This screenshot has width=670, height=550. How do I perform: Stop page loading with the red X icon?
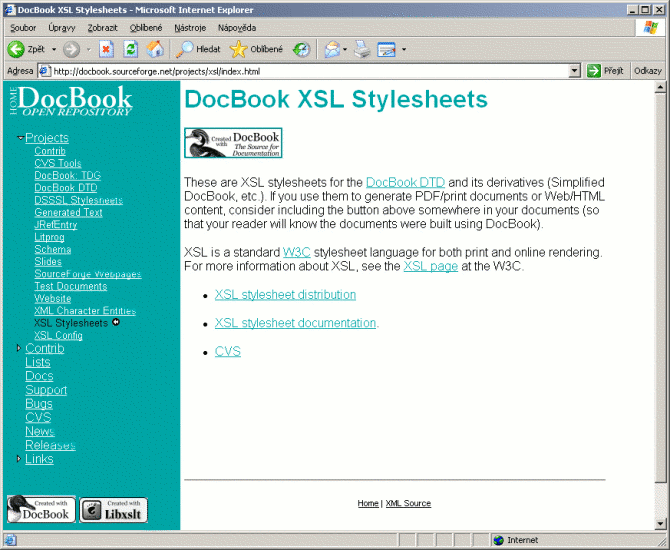(106, 50)
